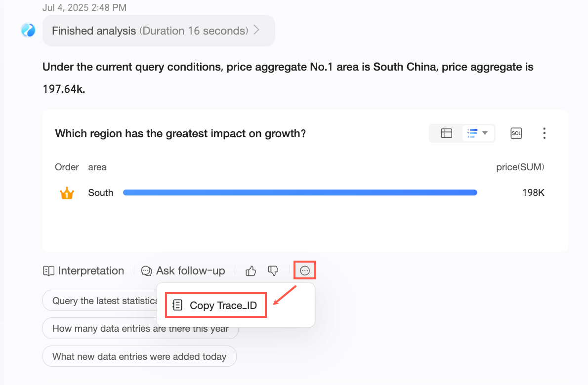
Task: Choose Copy Trace_ID from the popup menu
Action: [x=215, y=305]
